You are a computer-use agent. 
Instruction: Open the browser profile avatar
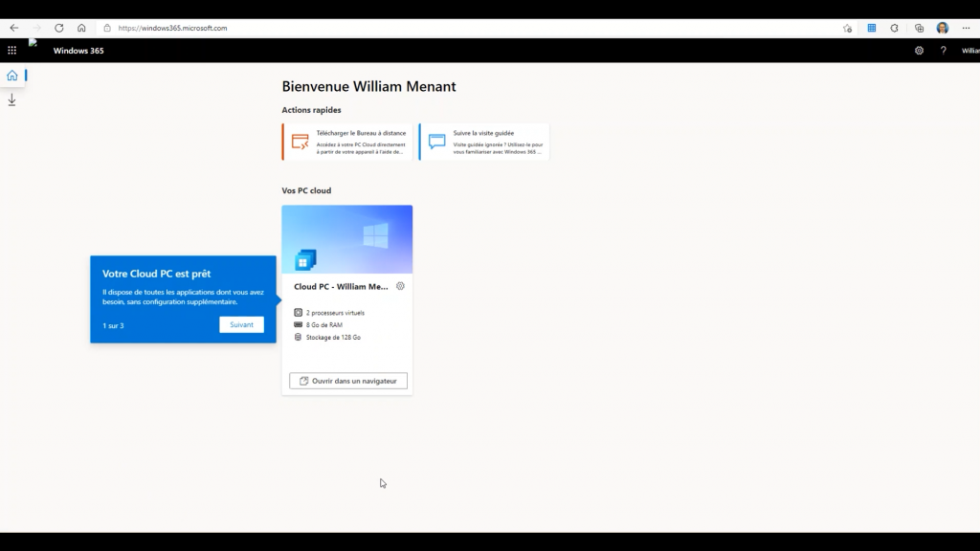click(943, 28)
